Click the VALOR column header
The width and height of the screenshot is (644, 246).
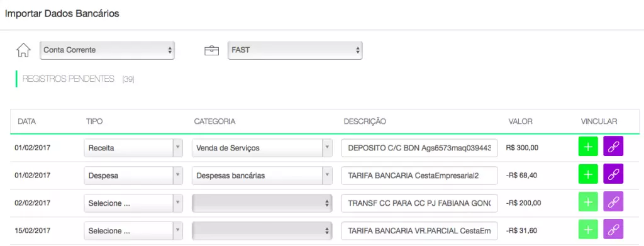pos(520,121)
